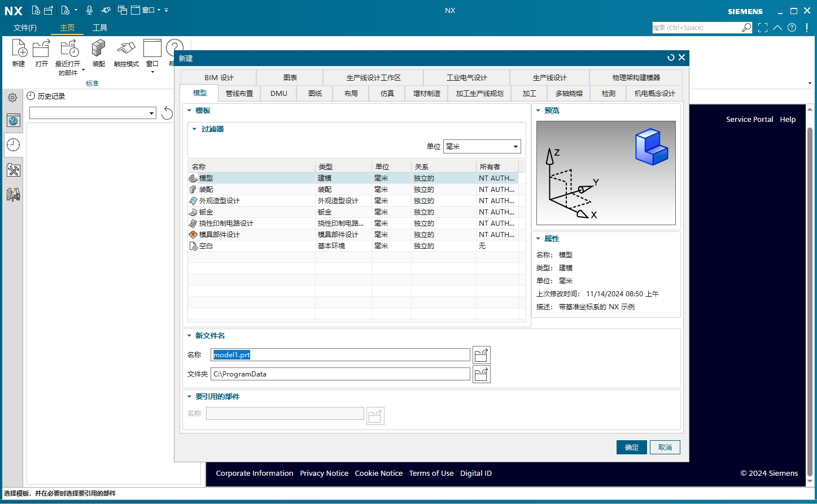The image size is (817, 504).
Task: Click the toolbox icon in the left sidebar
Action: (12, 169)
